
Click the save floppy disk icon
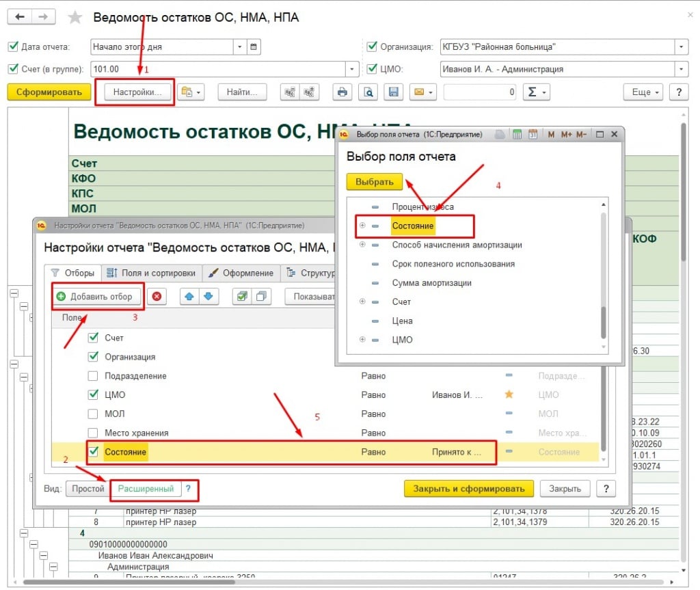pyautogui.click(x=393, y=92)
